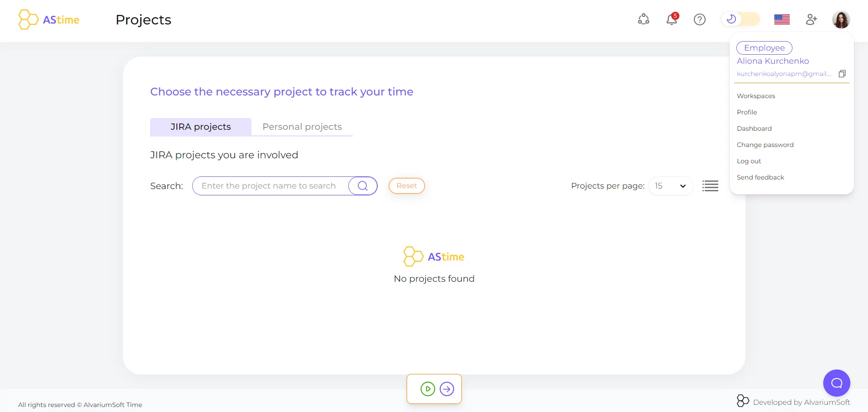Click the purple arrow button beside play
This screenshot has height=412, width=868.
click(x=447, y=389)
